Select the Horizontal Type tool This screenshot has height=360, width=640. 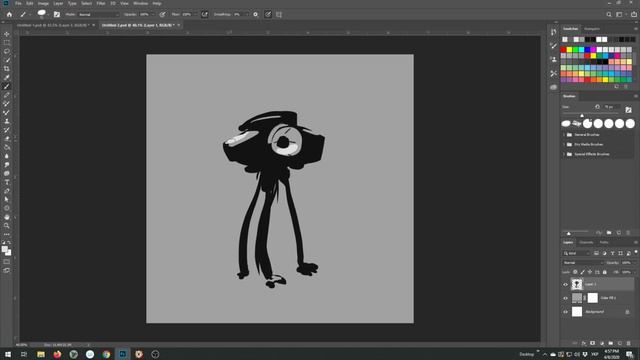7,182
